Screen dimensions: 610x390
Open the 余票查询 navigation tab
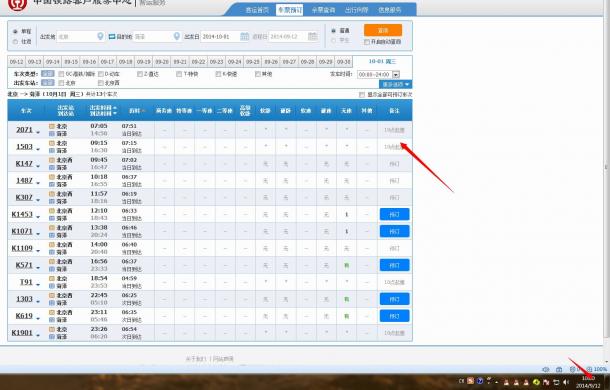(323, 10)
